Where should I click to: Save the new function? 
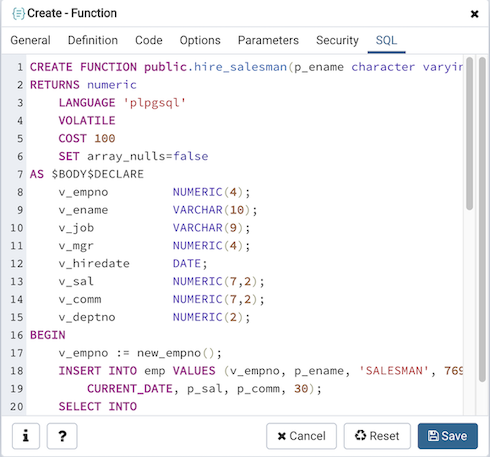point(448,436)
